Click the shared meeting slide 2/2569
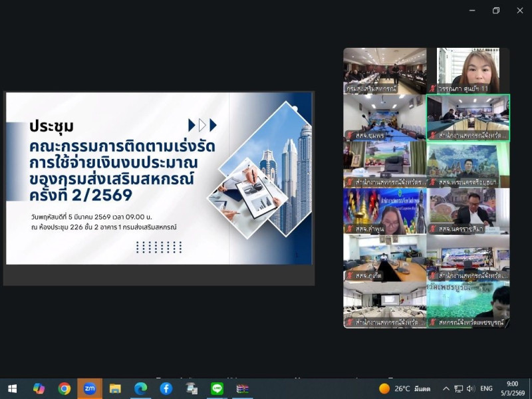This screenshot has width=532, height=399. coord(159,178)
